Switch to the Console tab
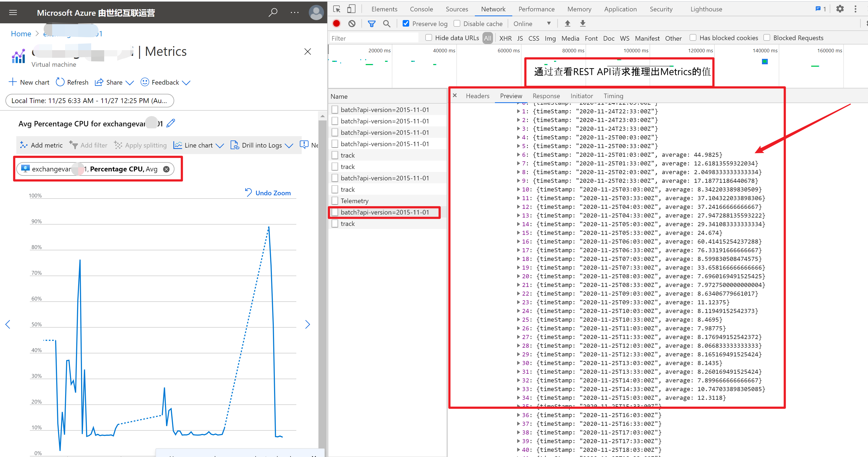This screenshot has width=868, height=457. pyautogui.click(x=421, y=9)
